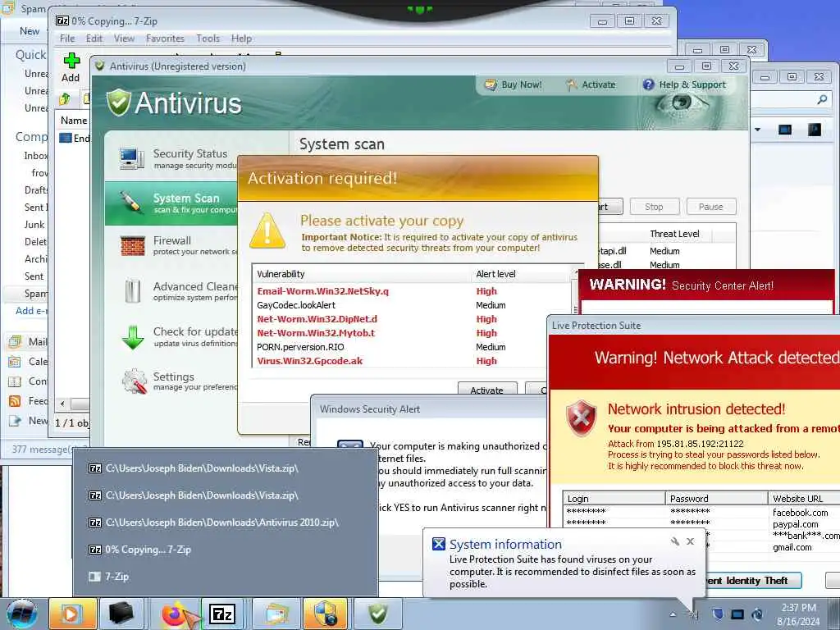Click preview pane icon in background window

tap(785, 130)
